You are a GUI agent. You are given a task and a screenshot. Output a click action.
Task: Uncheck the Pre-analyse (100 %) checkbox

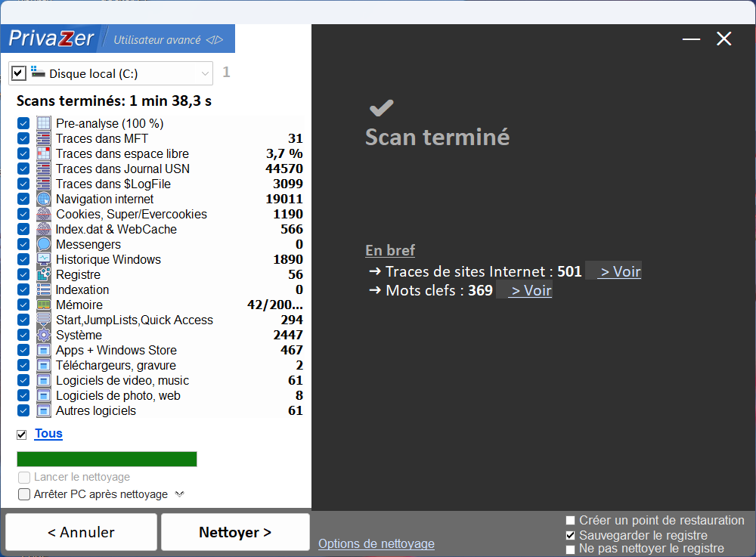23,123
